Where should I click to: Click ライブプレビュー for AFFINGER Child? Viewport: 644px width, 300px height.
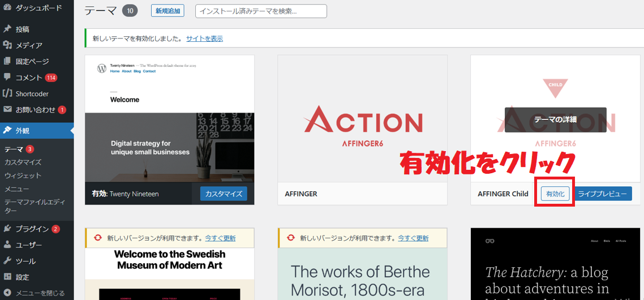[x=603, y=194]
